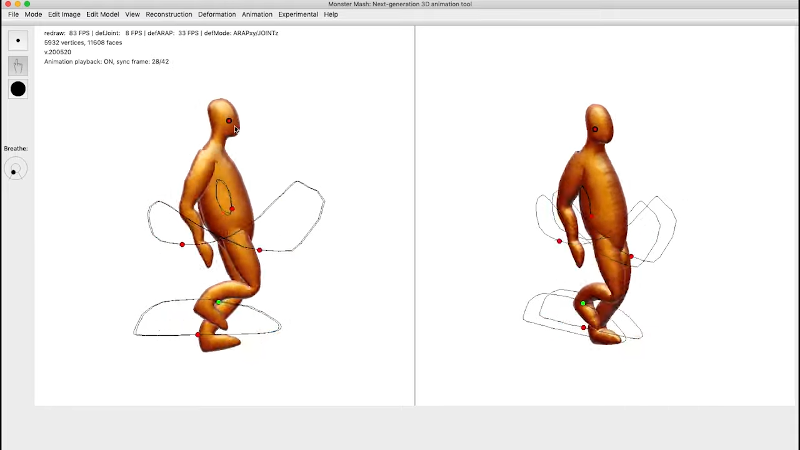This screenshot has width=800, height=450.
Task: Click the red hand control point on left model
Action: tap(182, 244)
